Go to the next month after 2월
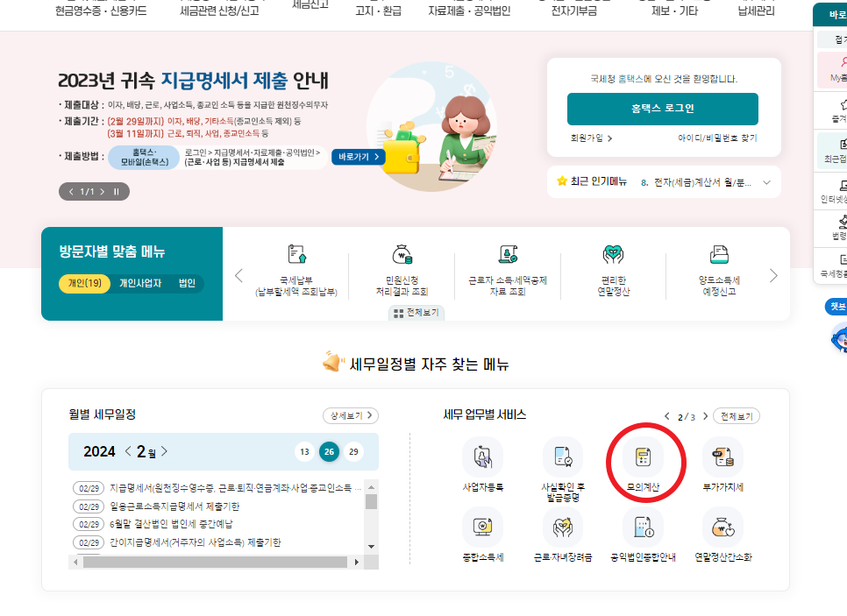847x616 pixels. coord(164,451)
